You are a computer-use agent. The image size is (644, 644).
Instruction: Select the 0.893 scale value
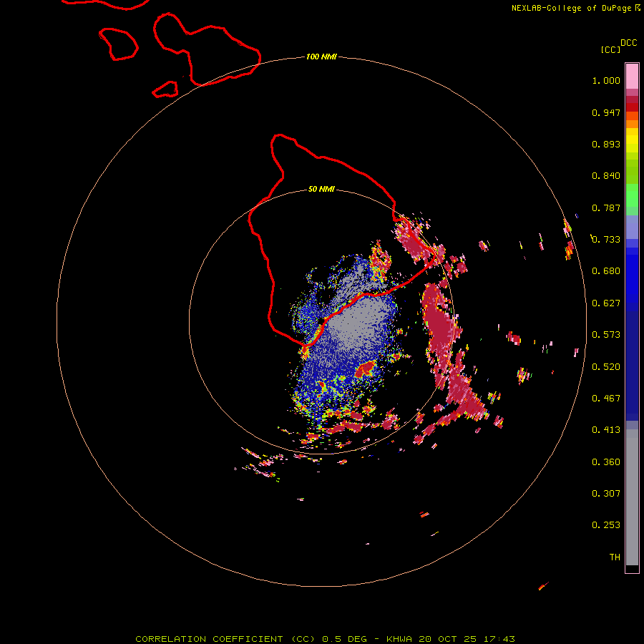(606, 144)
